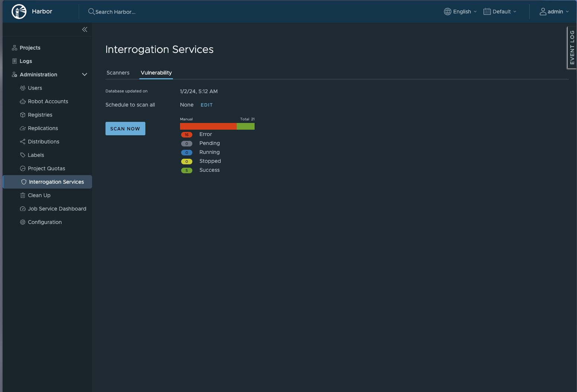Go to Users page
The width and height of the screenshot is (577, 392).
point(35,88)
